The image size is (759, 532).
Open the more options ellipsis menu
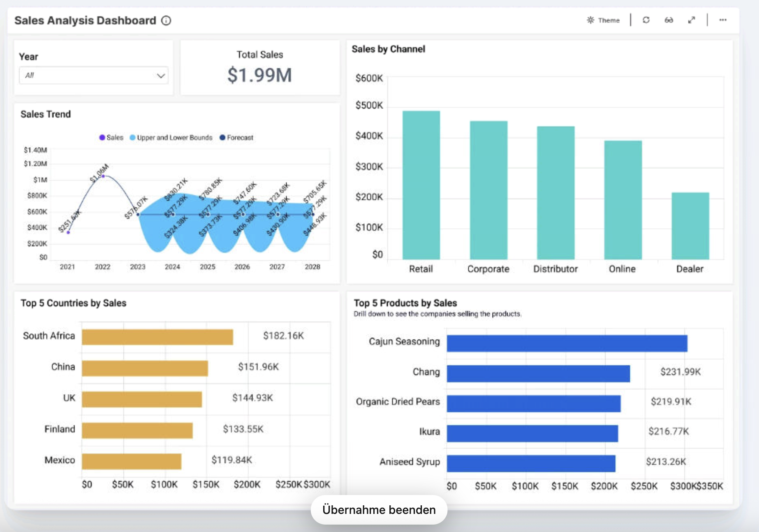coord(723,20)
